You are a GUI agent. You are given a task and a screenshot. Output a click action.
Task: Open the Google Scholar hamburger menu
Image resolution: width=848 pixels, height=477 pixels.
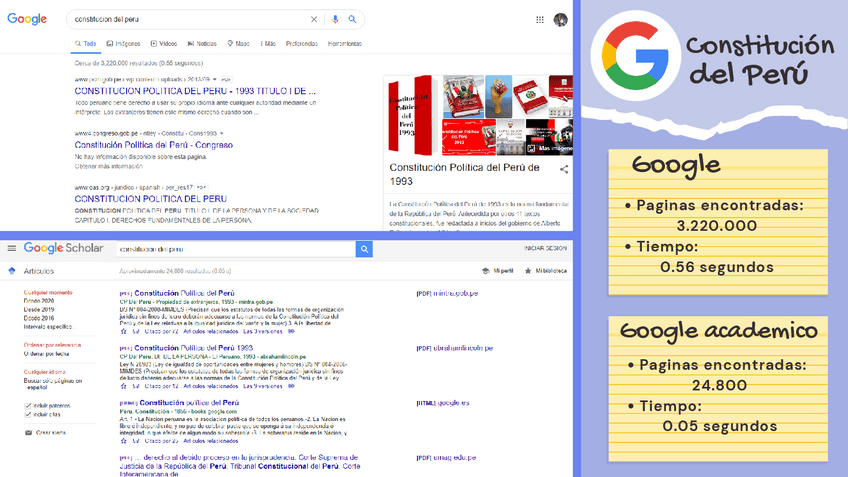point(11,248)
